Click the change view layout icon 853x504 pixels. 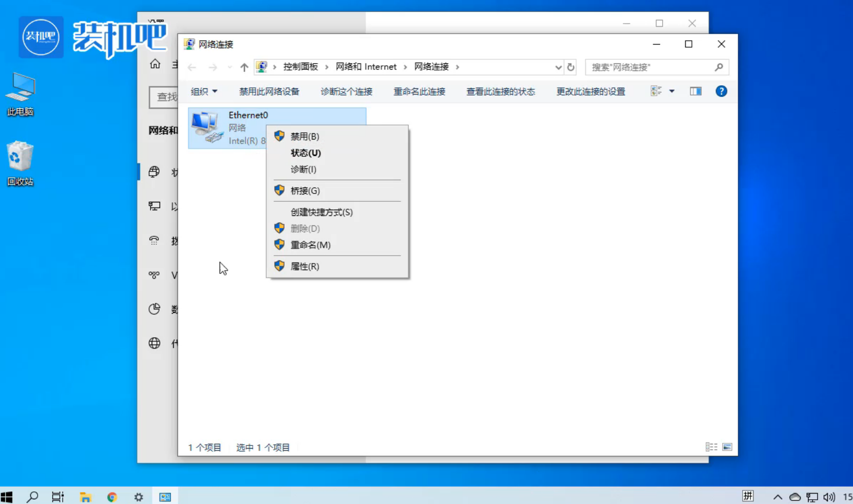[656, 91]
